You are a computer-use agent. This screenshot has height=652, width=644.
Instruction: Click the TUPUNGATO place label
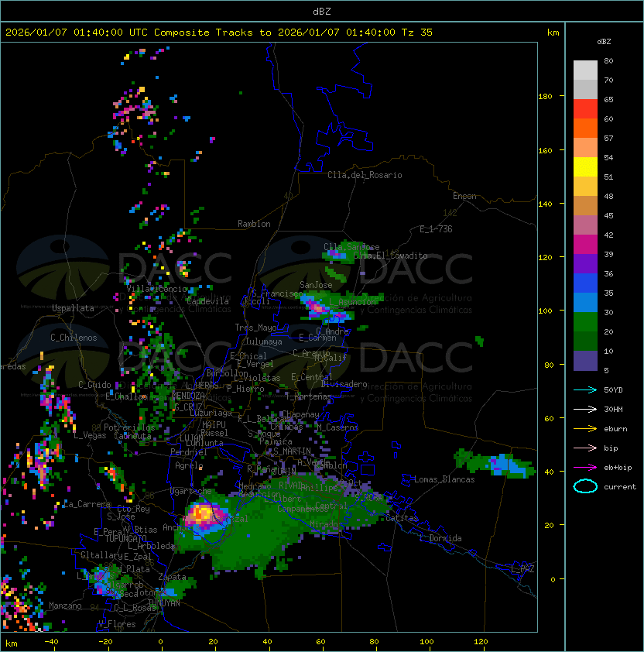point(125,538)
